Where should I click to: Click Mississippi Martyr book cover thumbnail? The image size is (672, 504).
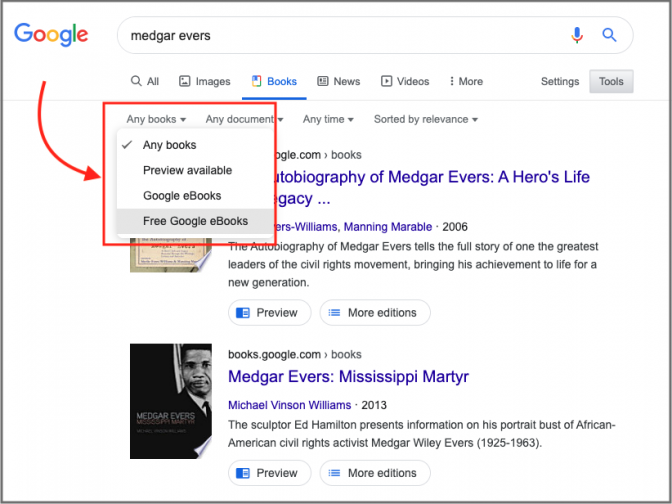[x=171, y=401]
